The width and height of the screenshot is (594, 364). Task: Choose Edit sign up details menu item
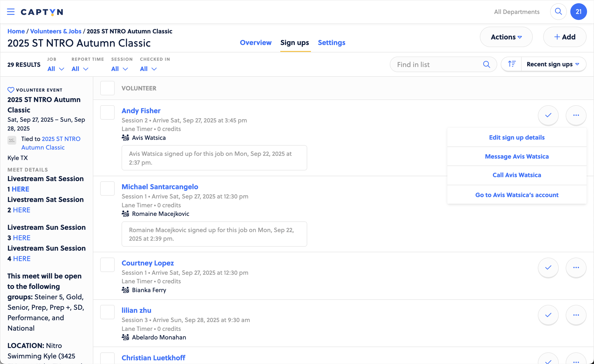point(516,137)
